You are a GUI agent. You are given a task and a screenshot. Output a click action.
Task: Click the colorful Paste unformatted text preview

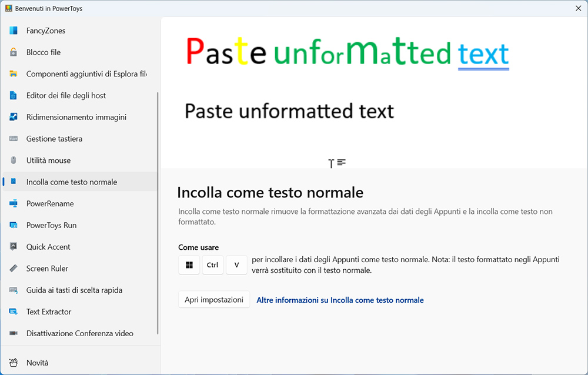coord(348,53)
